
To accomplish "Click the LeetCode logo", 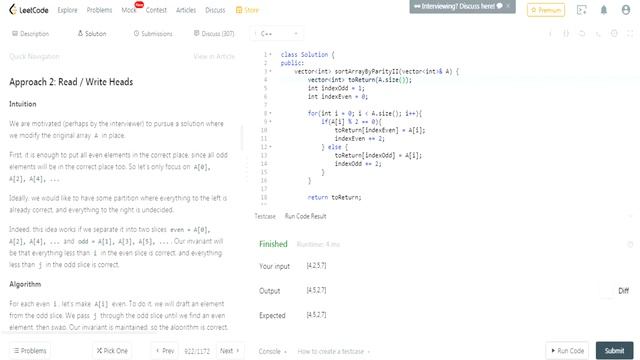I will click(29, 10).
